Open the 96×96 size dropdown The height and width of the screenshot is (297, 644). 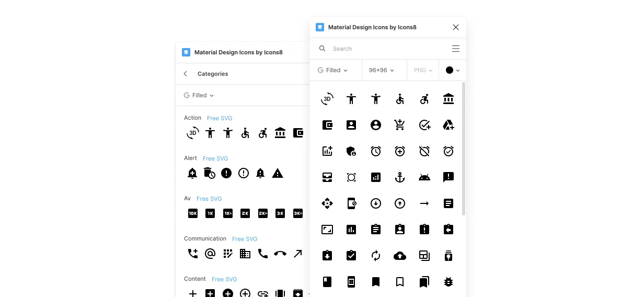point(382,70)
